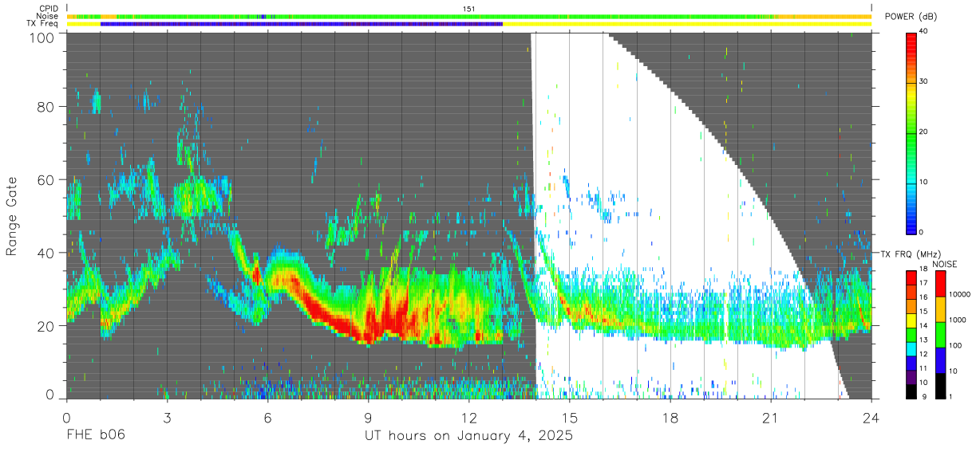This screenshot has width=980, height=452.
Task: Click the noise scale label 10000
Action: 961,294
